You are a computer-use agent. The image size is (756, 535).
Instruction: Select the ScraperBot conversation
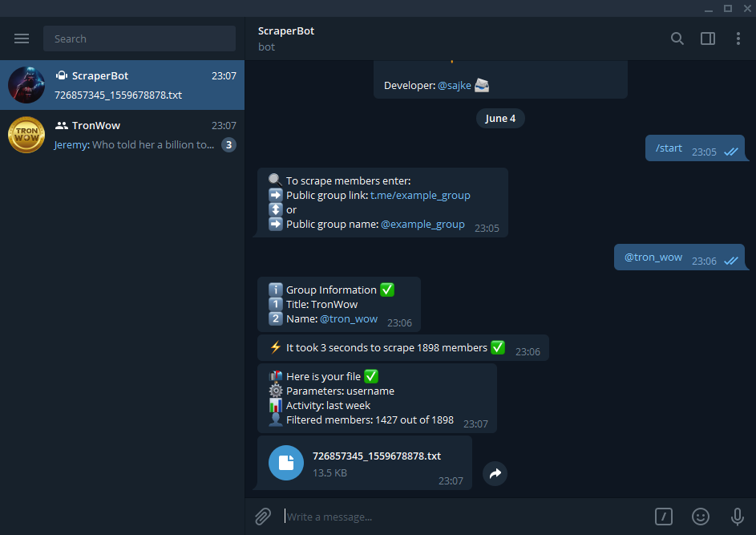(x=120, y=85)
